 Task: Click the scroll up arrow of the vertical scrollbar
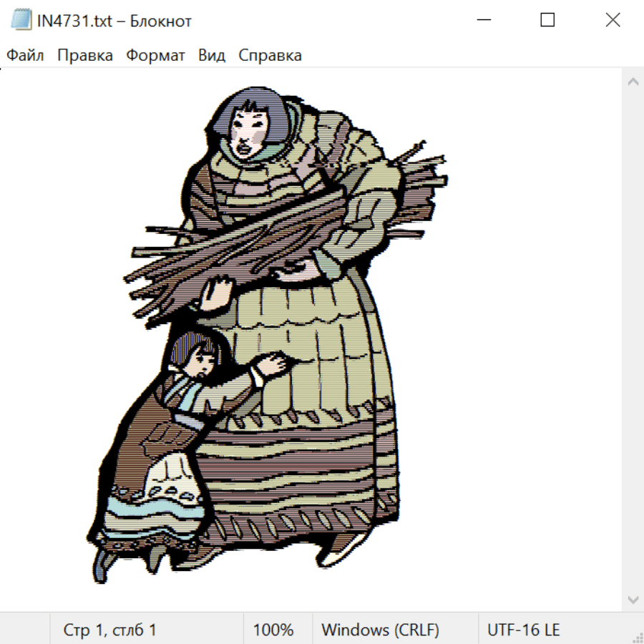click(x=633, y=82)
